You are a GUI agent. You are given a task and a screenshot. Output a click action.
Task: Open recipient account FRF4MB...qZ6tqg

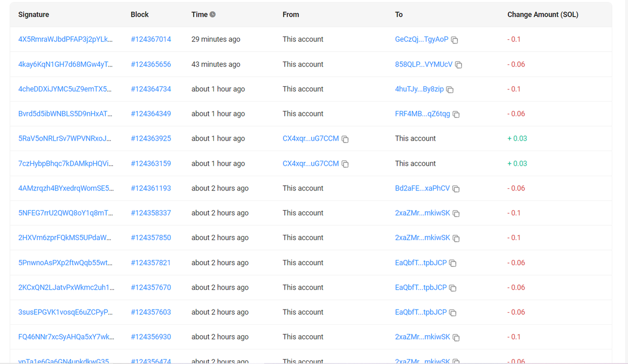[x=423, y=113]
